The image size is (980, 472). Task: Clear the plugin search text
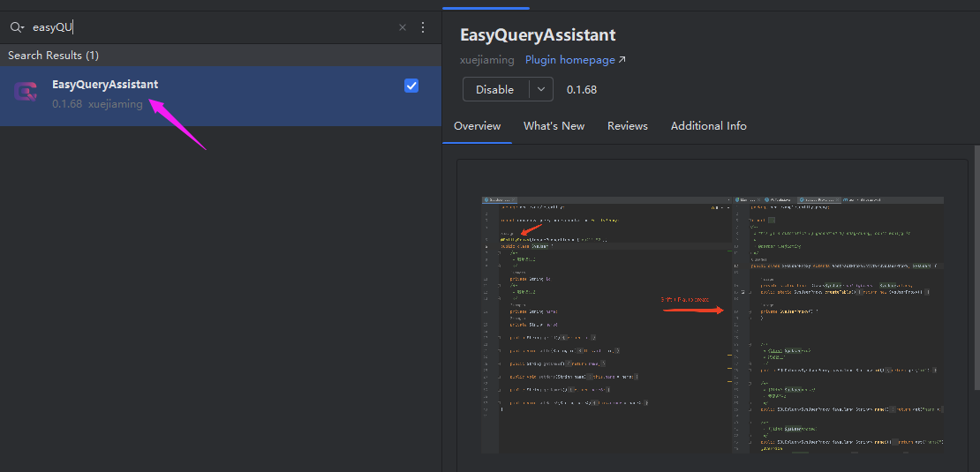[403, 27]
